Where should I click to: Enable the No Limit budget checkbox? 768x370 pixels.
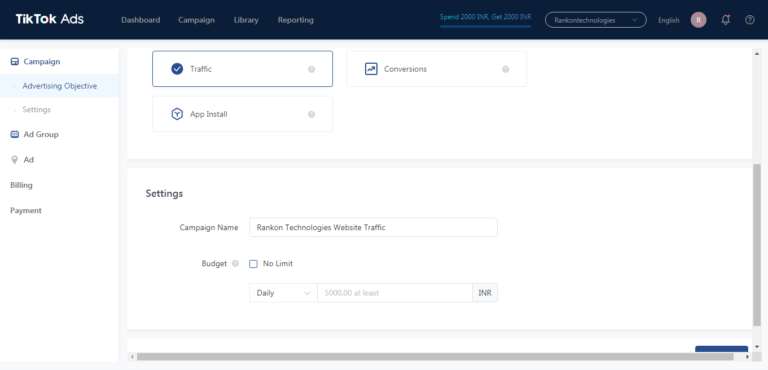[x=253, y=264]
